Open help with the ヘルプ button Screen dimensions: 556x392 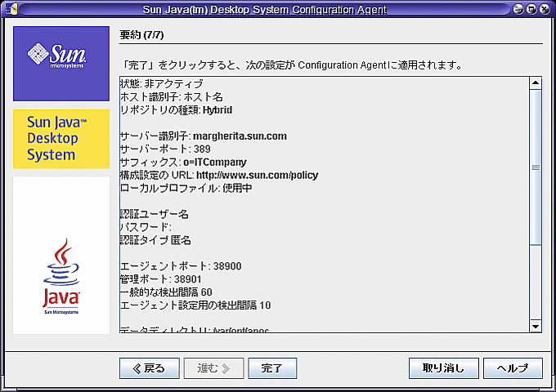click(x=513, y=368)
